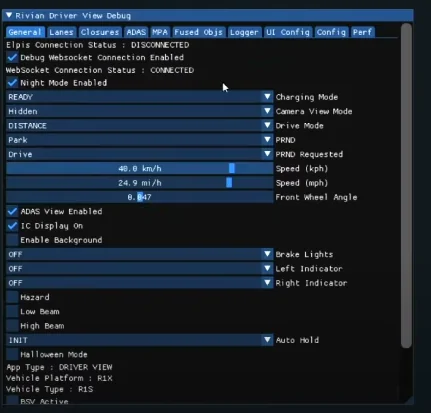Click the Speed (kph) slider
The height and width of the screenshot is (413, 431).
pyautogui.click(x=140, y=169)
